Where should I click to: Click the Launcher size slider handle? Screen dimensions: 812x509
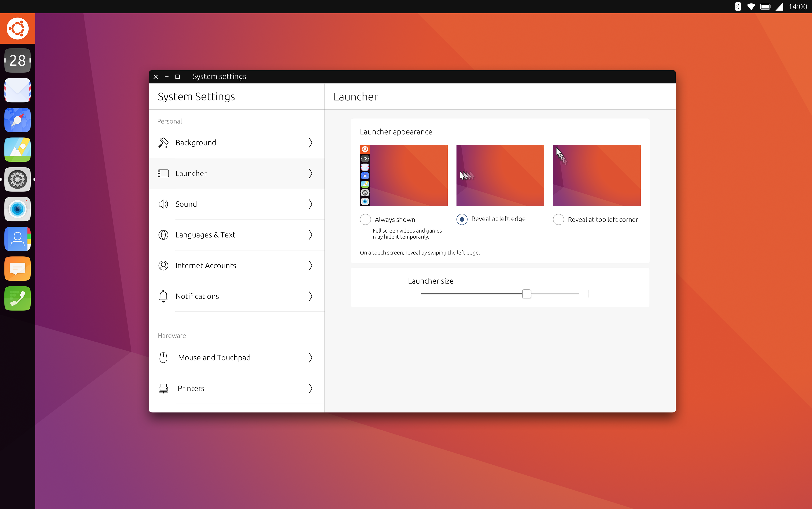click(526, 294)
